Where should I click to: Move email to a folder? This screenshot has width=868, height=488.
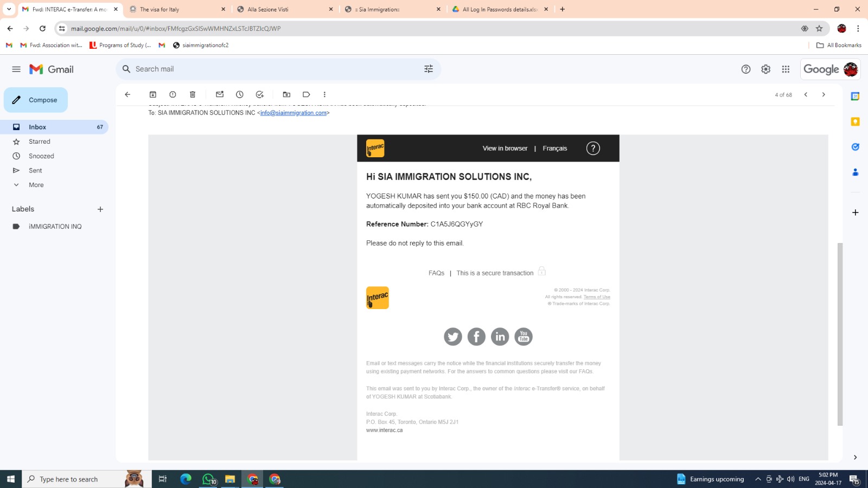(x=286, y=94)
